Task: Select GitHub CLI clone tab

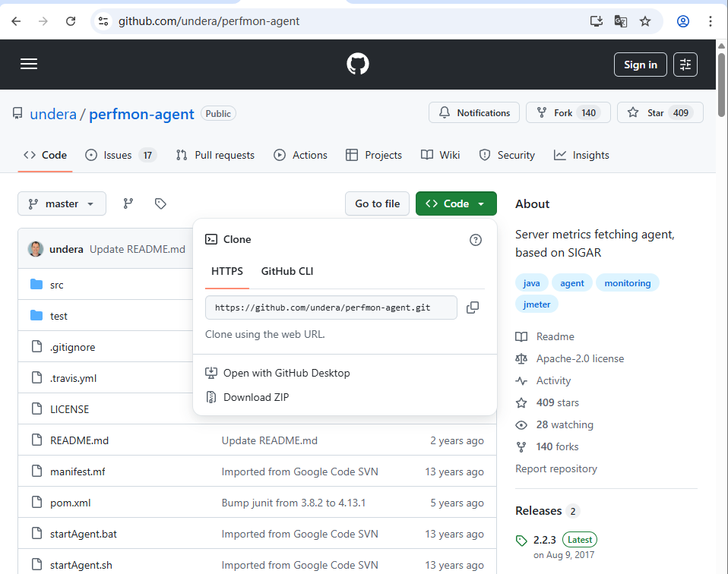Action: [287, 272]
